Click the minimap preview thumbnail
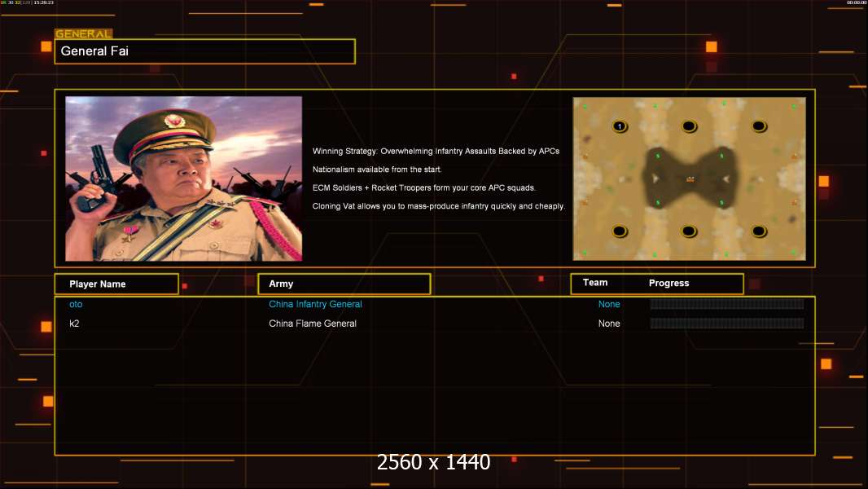 [x=689, y=178]
